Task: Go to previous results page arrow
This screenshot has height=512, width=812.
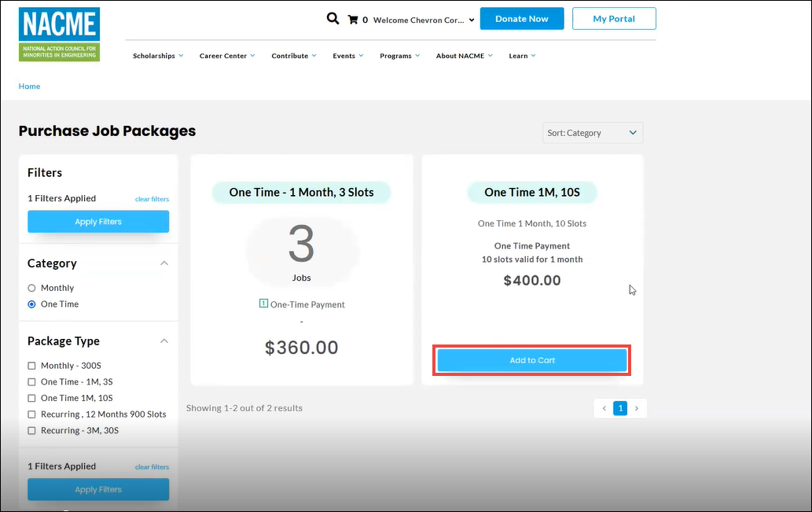Action: pos(604,408)
